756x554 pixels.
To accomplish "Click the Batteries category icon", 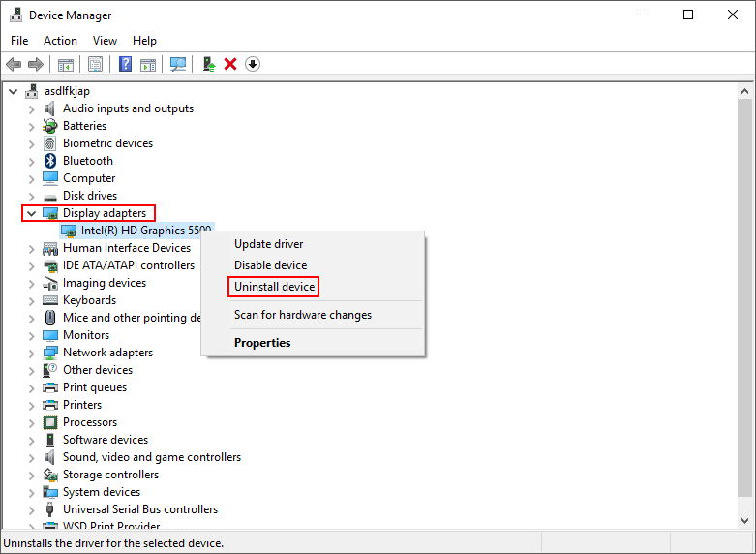I will tap(50, 126).
